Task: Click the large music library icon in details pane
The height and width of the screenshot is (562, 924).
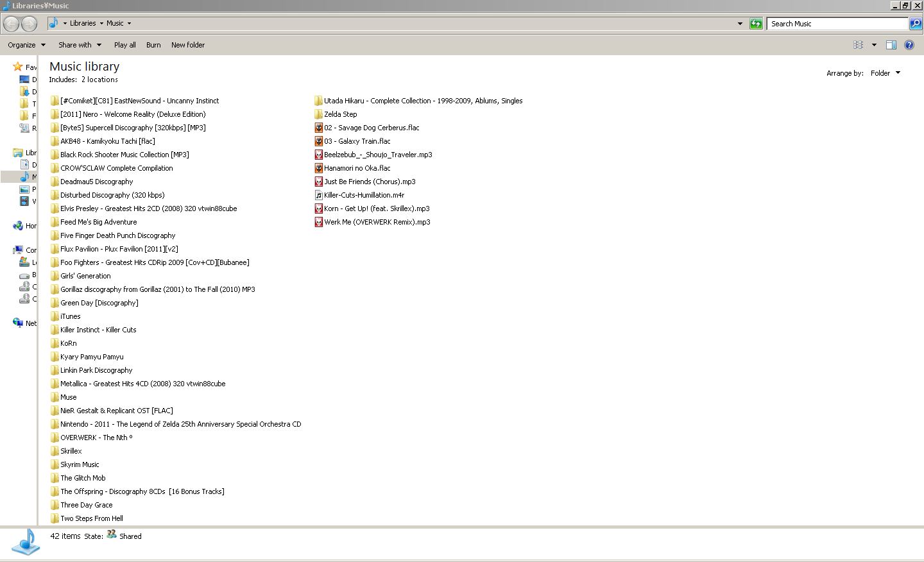Action: [x=26, y=543]
